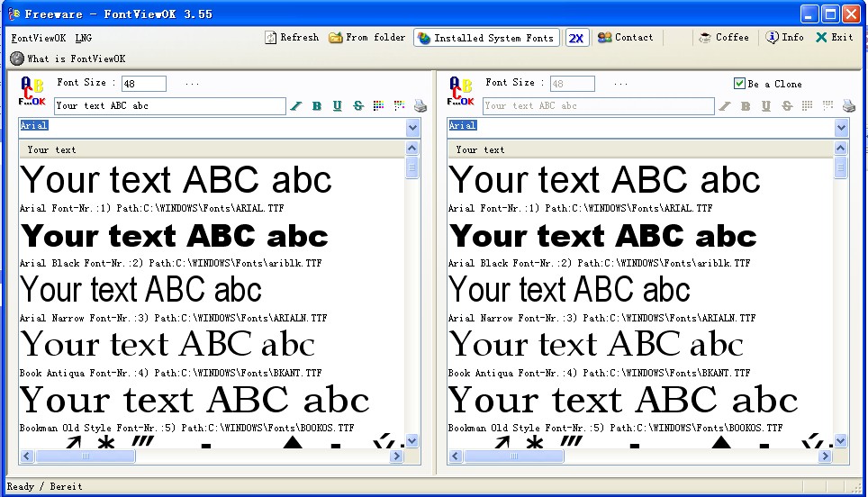Print the left panel font list

coord(420,106)
